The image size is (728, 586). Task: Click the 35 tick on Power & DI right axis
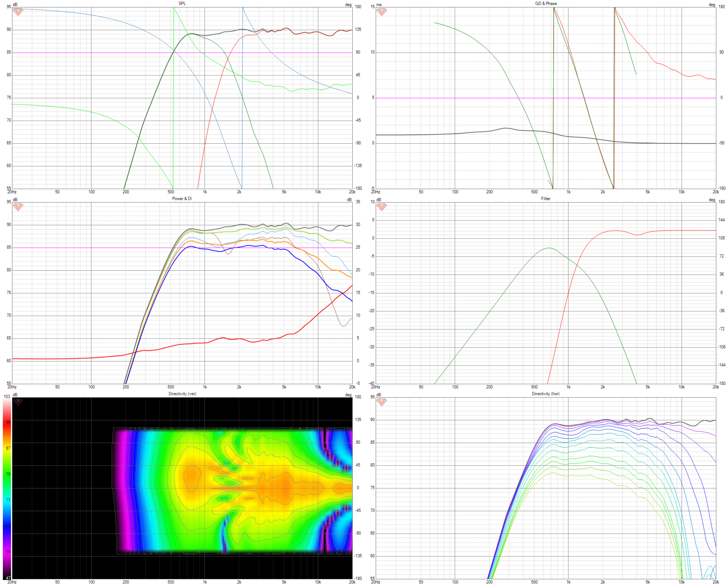point(358,202)
